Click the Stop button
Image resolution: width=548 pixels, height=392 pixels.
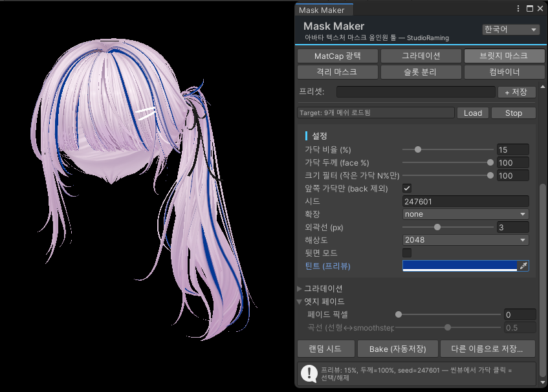514,113
